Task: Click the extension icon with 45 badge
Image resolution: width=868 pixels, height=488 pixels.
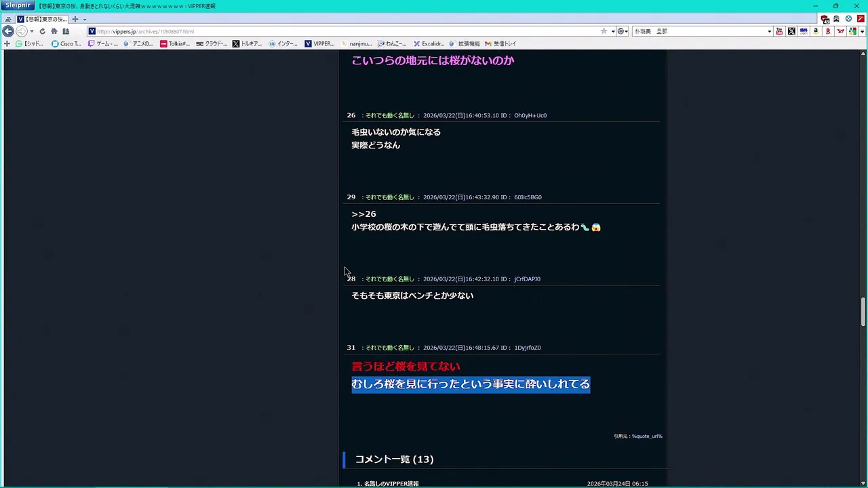Action: pyautogui.click(x=825, y=19)
